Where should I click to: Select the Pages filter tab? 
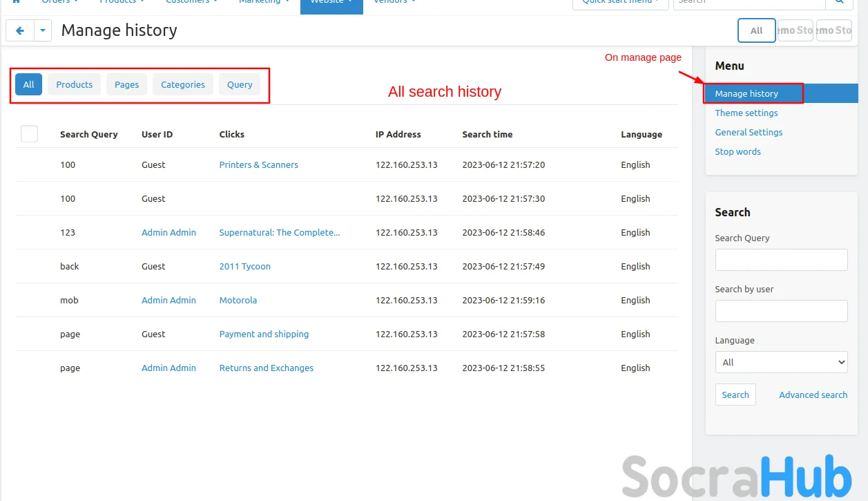coord(126,84)
